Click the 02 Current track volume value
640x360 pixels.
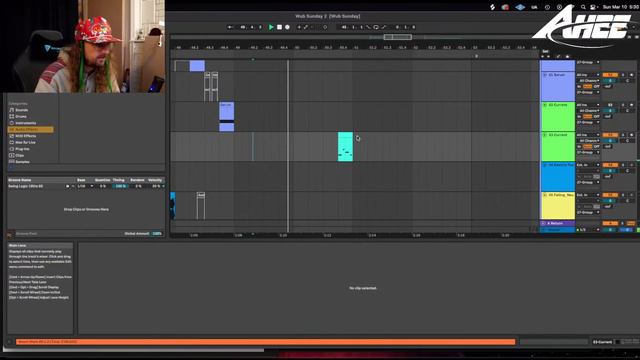pos(610,111)
